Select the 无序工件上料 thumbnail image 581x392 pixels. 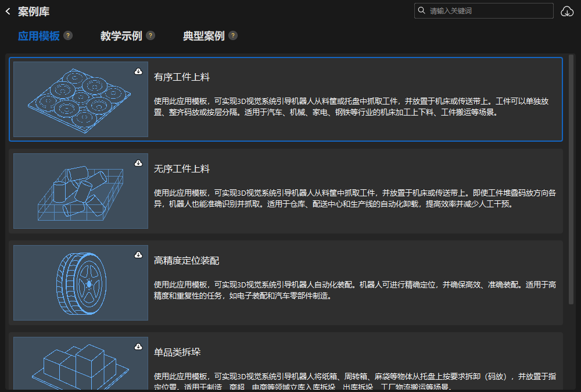pyautogui.click(x=81, y=191)
